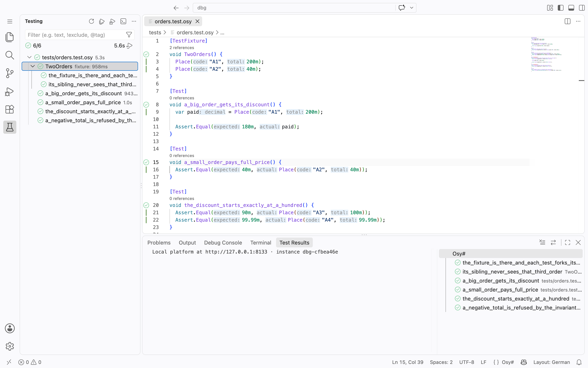The image size is (588, 368).
Task: Click the dbg command center search box
Action: coord(294,8)
